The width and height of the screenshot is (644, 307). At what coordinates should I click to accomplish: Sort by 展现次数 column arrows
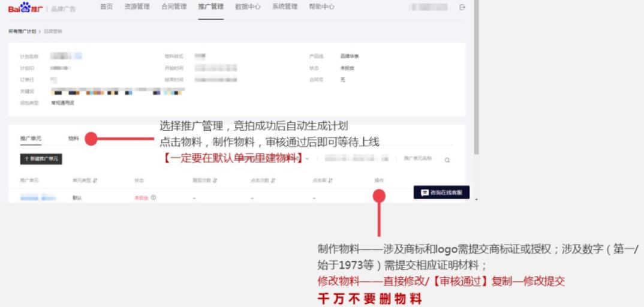tap(215, 180)
